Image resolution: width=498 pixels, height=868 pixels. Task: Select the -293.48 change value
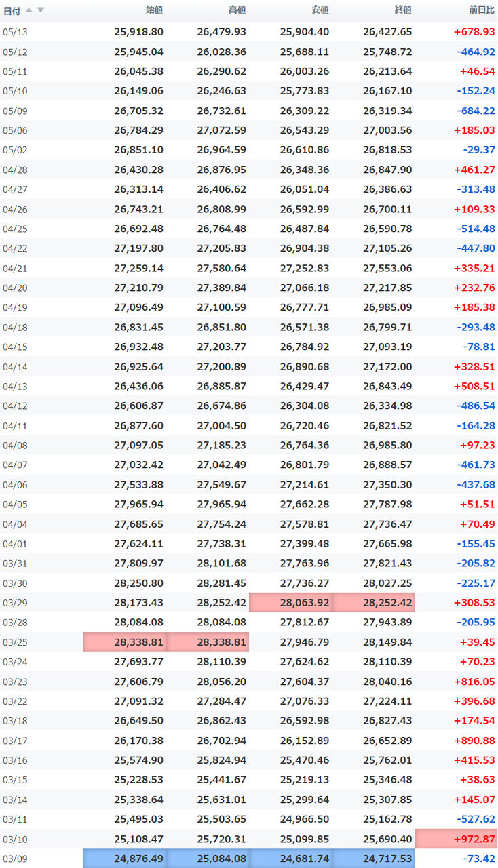[x=476, y=327]
